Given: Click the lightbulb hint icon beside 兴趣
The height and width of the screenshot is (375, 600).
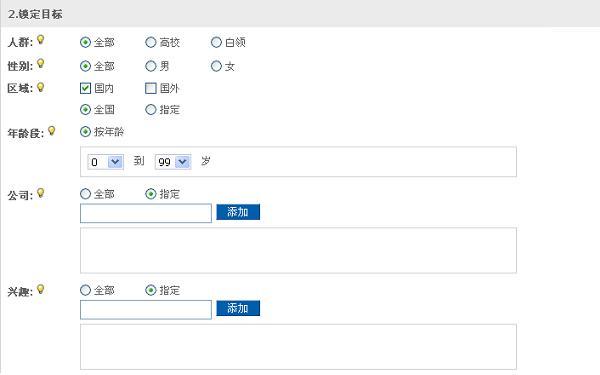Looking at the screenshot, I should pyautogui.click(x=40, y=289).
